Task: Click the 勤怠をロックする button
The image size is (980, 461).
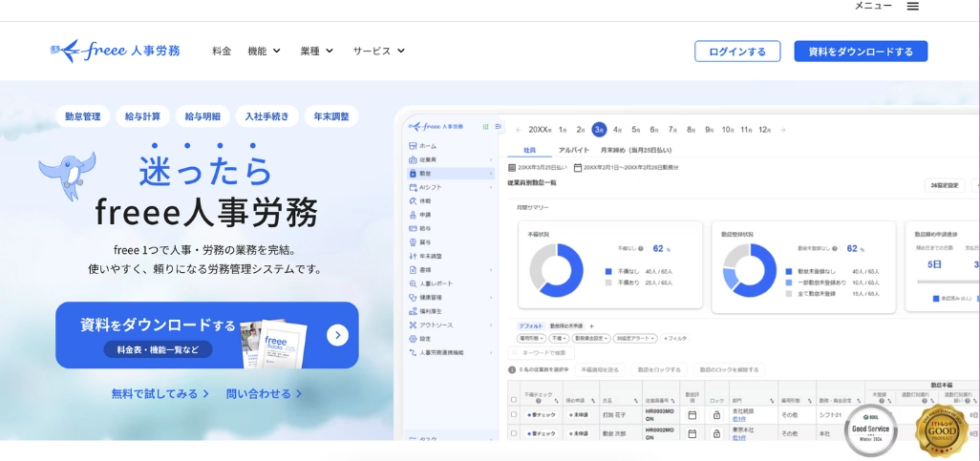Action: (x=659, y=369)
